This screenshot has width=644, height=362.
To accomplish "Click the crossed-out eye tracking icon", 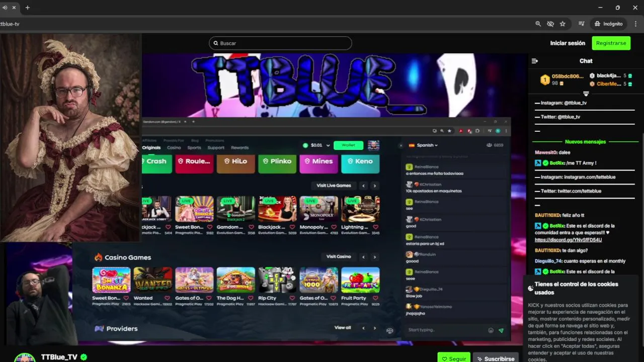I will pyautogui.click(x=550, y=24).
